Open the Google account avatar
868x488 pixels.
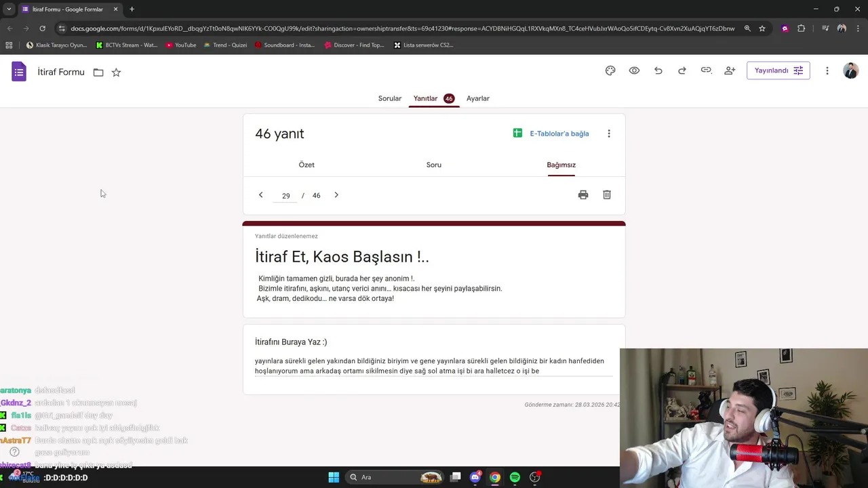[x=850, y=70]
